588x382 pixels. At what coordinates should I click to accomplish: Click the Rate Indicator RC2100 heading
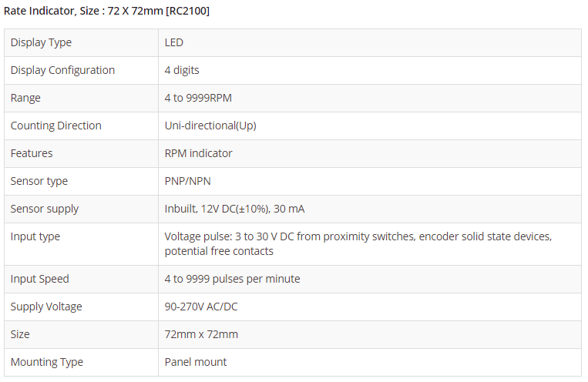pyautogui.click(x=106, y=11)
